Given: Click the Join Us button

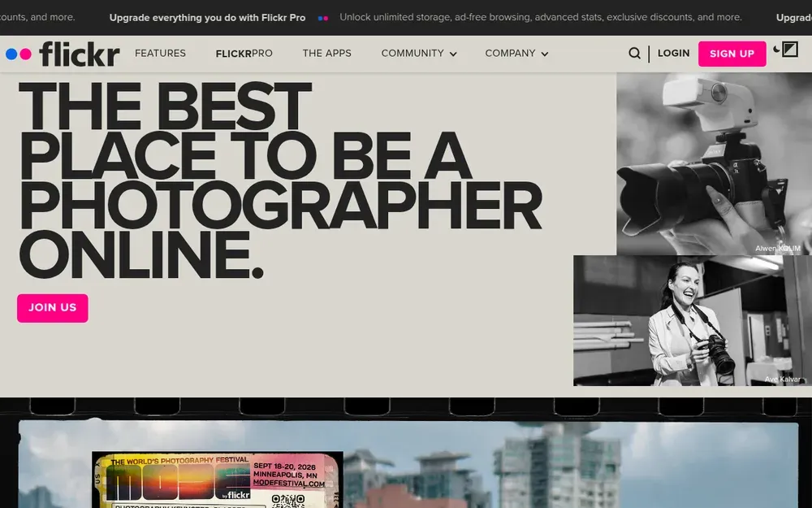Looking at the screenshot, I should [52, 308].
